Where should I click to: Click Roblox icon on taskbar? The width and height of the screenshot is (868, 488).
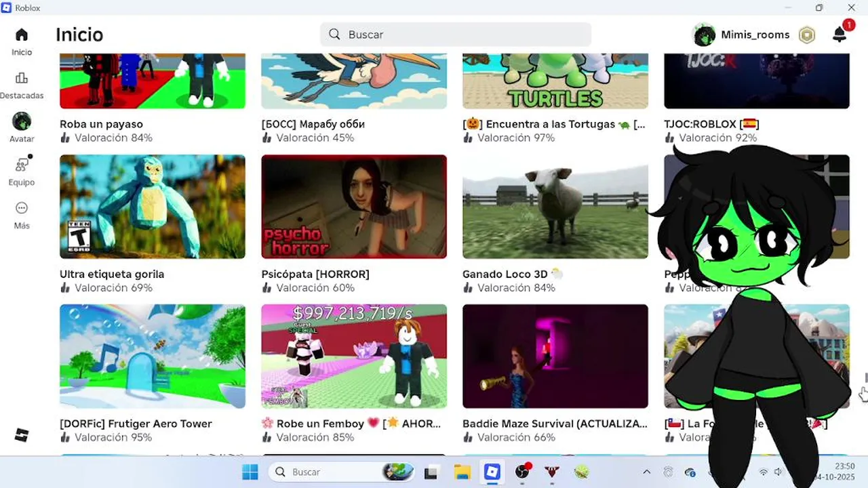click(x=492, y=472)
